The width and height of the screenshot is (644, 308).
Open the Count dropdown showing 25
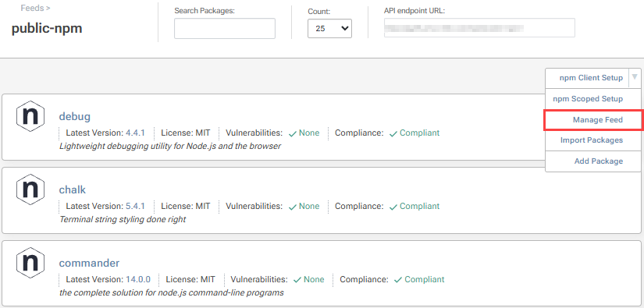pos(329,28)
